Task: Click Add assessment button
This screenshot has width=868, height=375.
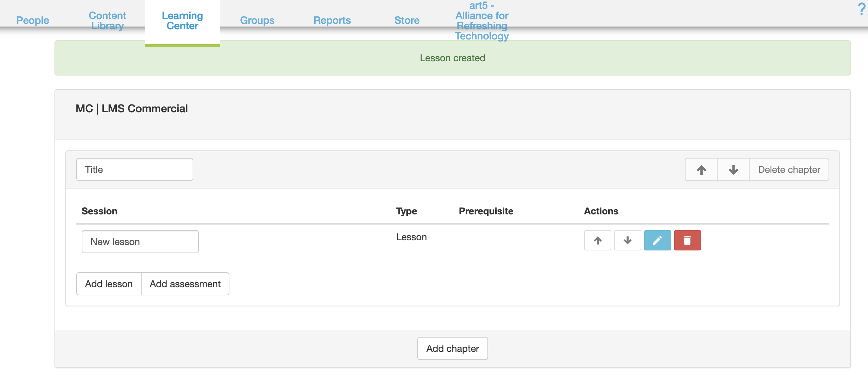Action: tap(185, 284)
